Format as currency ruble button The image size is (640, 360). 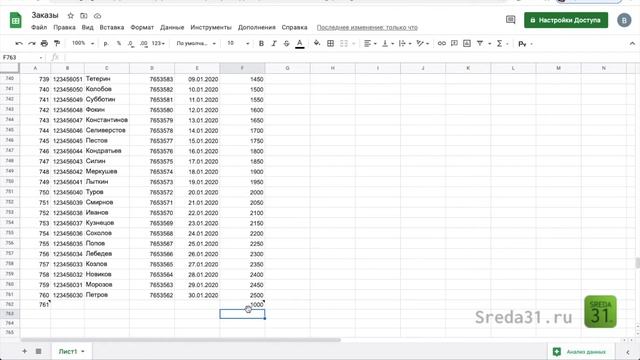[x=106, y=43]
